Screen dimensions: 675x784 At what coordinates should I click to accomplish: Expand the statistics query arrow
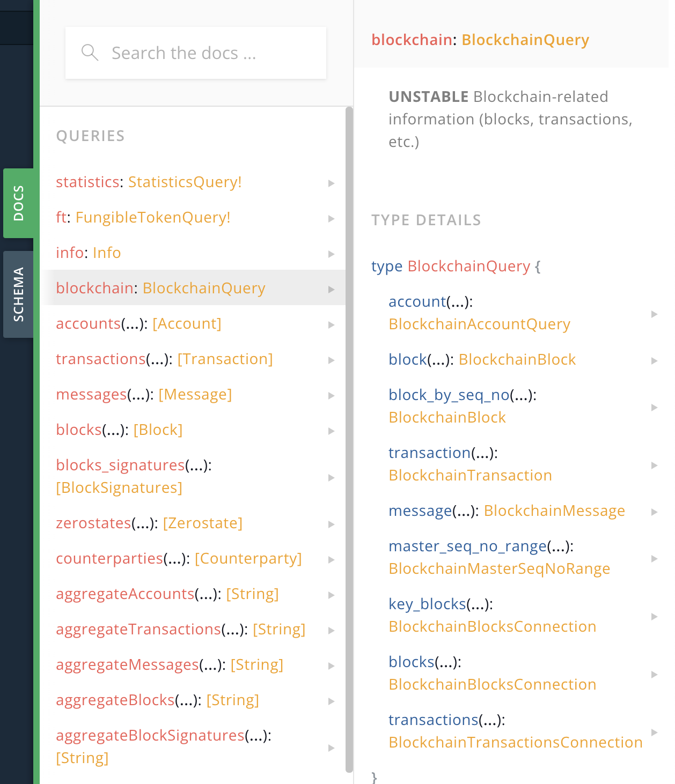(x=332, y=183)
